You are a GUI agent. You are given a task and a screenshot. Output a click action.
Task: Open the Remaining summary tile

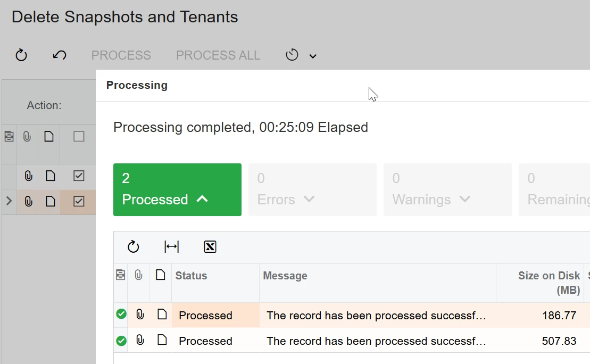[554, 189]
